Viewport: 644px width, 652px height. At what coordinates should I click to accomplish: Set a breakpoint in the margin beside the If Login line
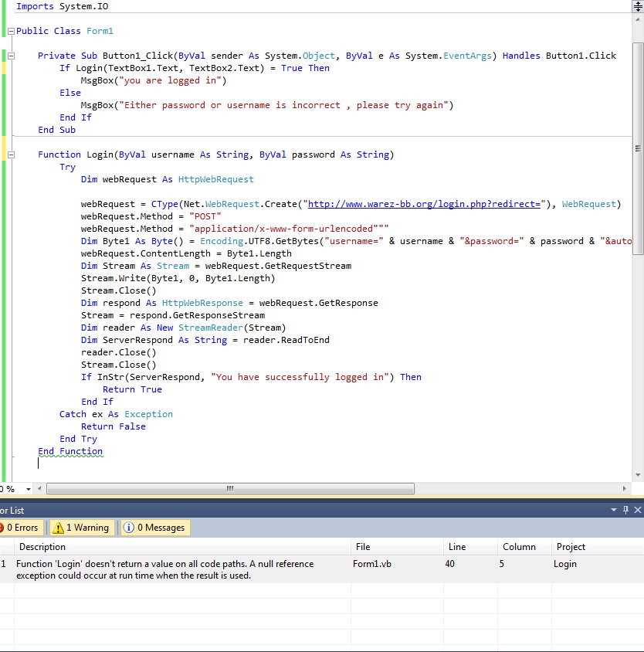(4, 68)
